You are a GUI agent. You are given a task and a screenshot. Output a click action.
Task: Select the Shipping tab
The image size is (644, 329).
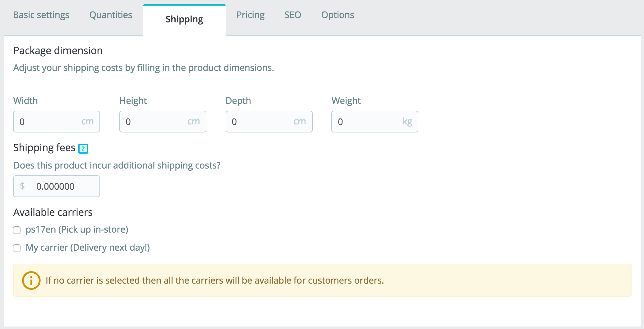(x=184, y=20)
